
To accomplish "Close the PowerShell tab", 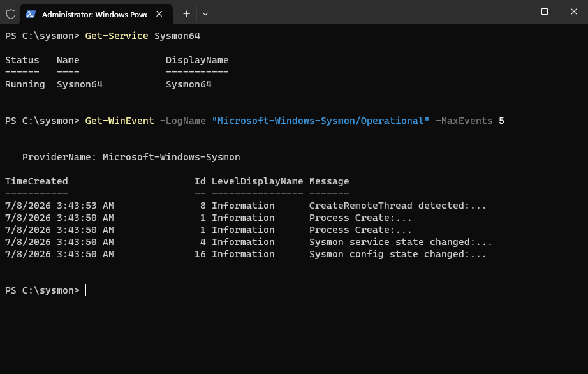I will [x=159, y=14].
